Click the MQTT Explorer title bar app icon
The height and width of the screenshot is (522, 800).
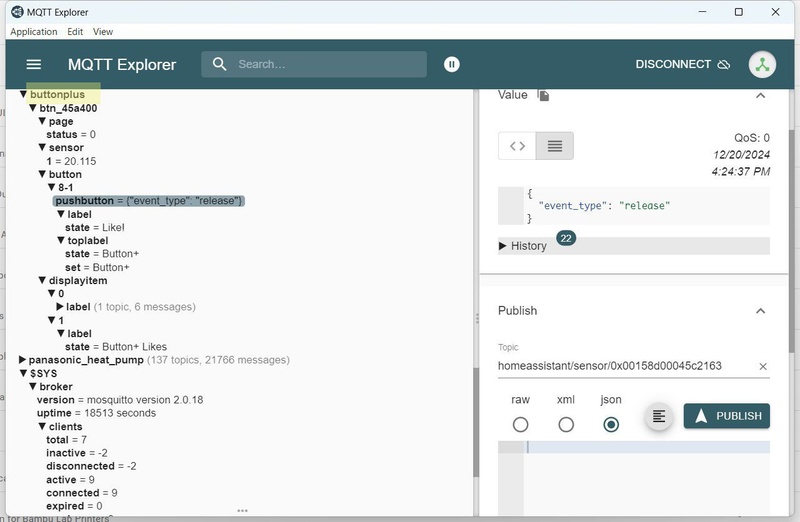(x=17, y=12)
